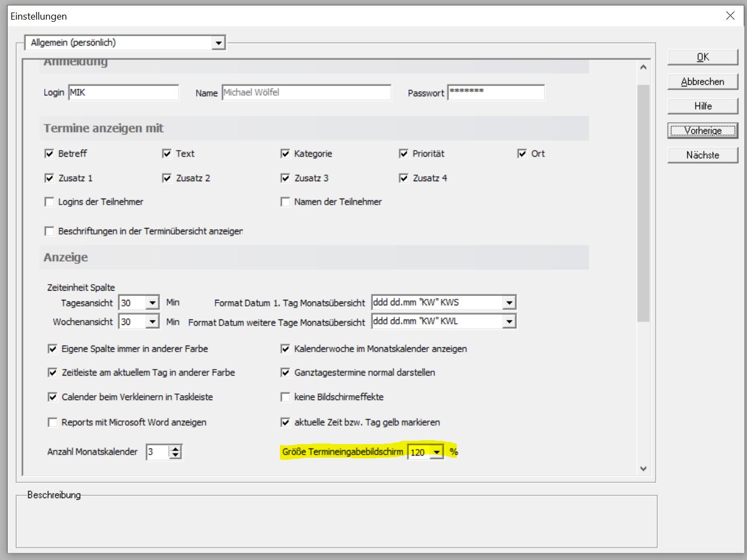747x560 pixels.
Task: Confirm settings with the OK button
Action: point(702,57)
